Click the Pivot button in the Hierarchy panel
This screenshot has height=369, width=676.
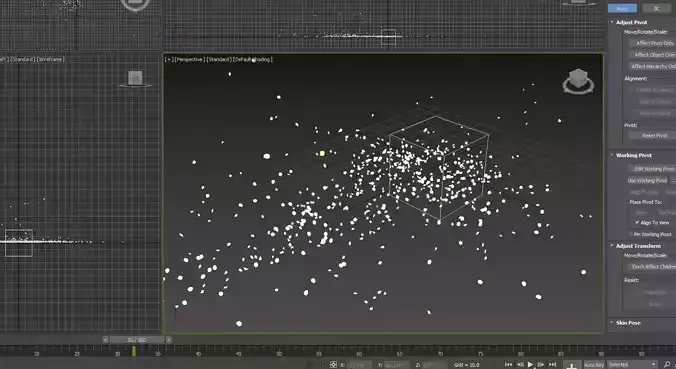point(622,8)
